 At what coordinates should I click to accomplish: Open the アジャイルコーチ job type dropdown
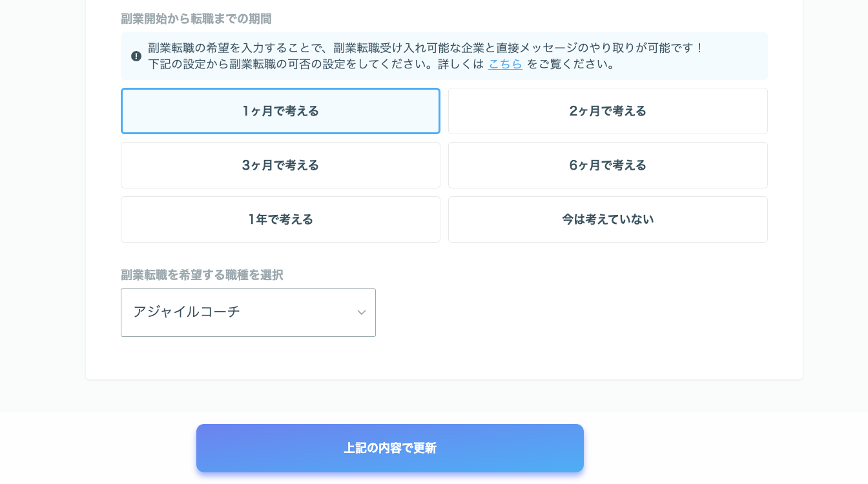[x=248, y=312]
